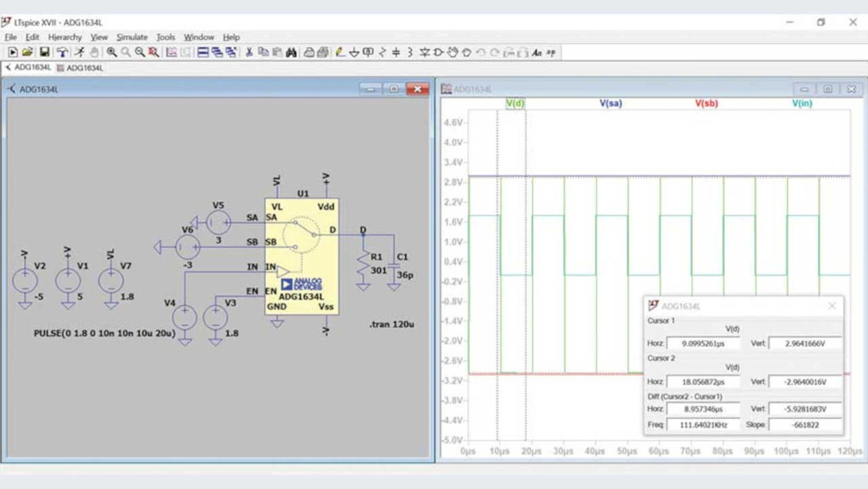Select the Wire drawing pencil tool
This screenshot has width=868, height=489.
tap(340, 52)
